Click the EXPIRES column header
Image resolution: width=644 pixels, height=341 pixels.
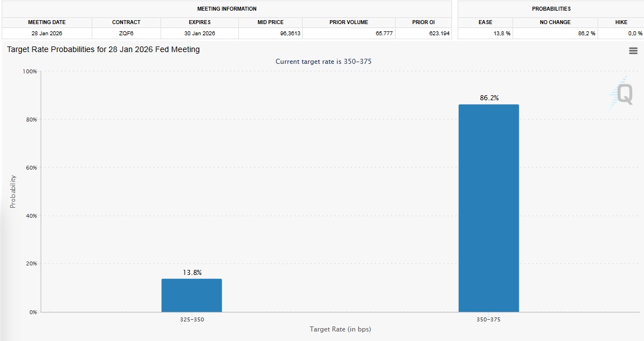point(199,22)
